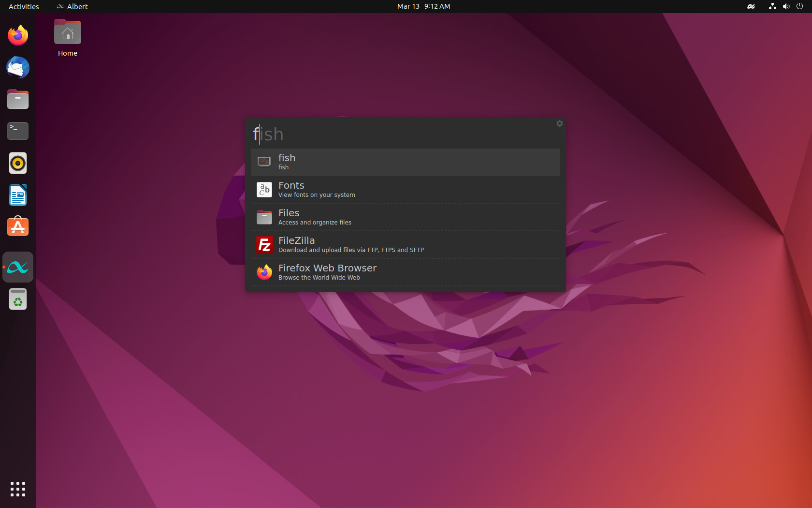Show Applications grid button

pyautogui.click(x=18, y=489)
